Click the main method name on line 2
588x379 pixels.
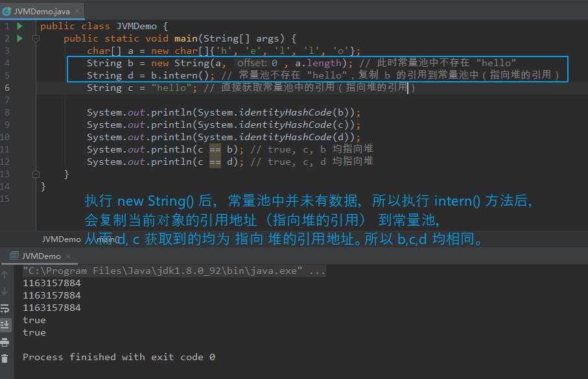pos(185,38)
